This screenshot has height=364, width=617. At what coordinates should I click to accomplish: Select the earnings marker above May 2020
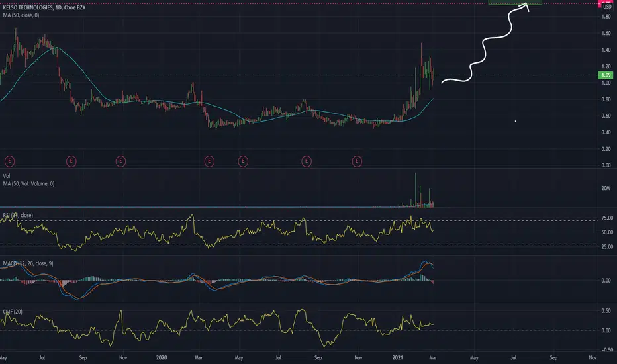(243, 161)
